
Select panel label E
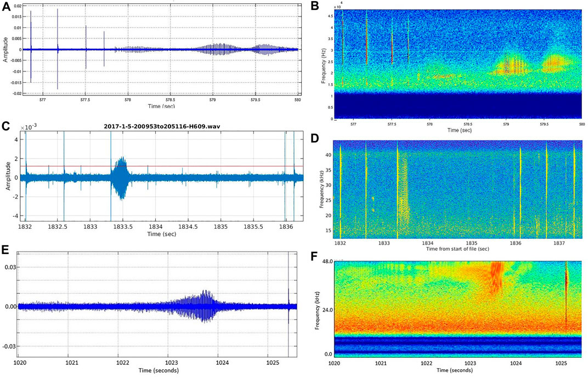pyautogui.click(x=6, y=251)
